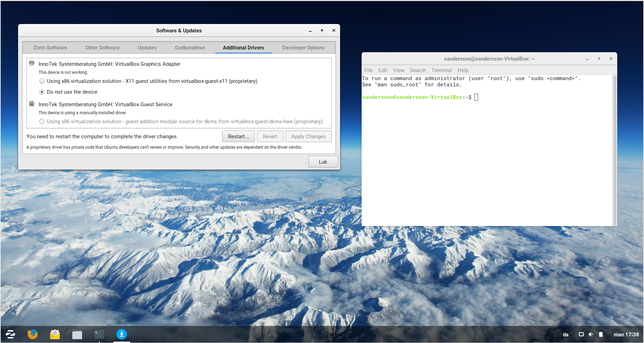The image size is (644, 343).
Task: Open the Updates tab
Action: (x=147, y=48)
